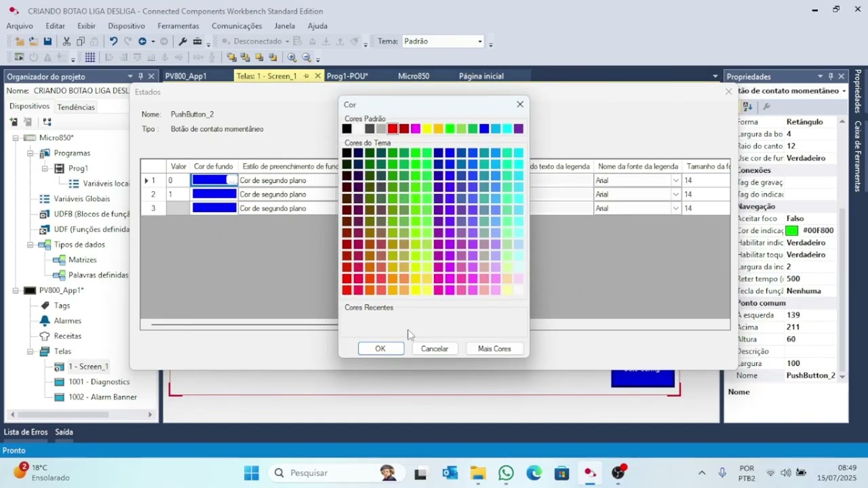The image size is (868, 488).
Task: Click the Save icon in the toolbar
Action: pyautogui.click(x=47, y=41)
